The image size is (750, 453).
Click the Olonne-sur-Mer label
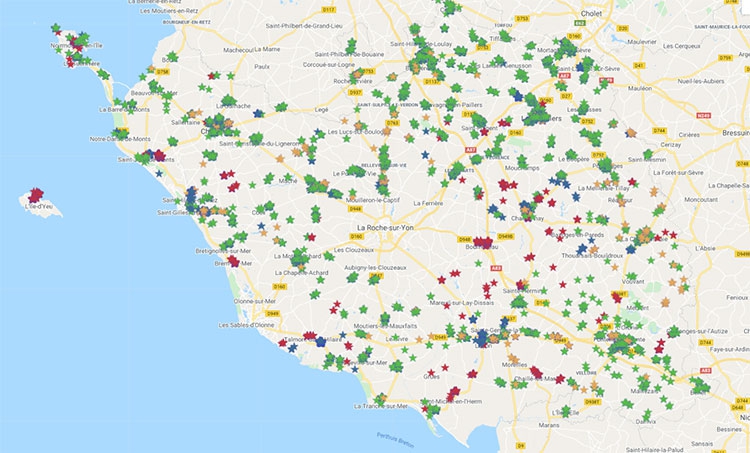(255, 301)
